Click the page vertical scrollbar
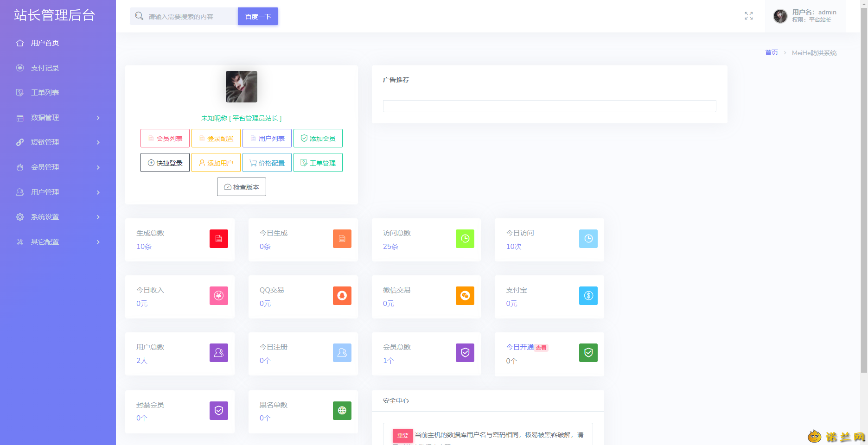The height and width of the screenshot is (445, 868). (x=864, y=190)
